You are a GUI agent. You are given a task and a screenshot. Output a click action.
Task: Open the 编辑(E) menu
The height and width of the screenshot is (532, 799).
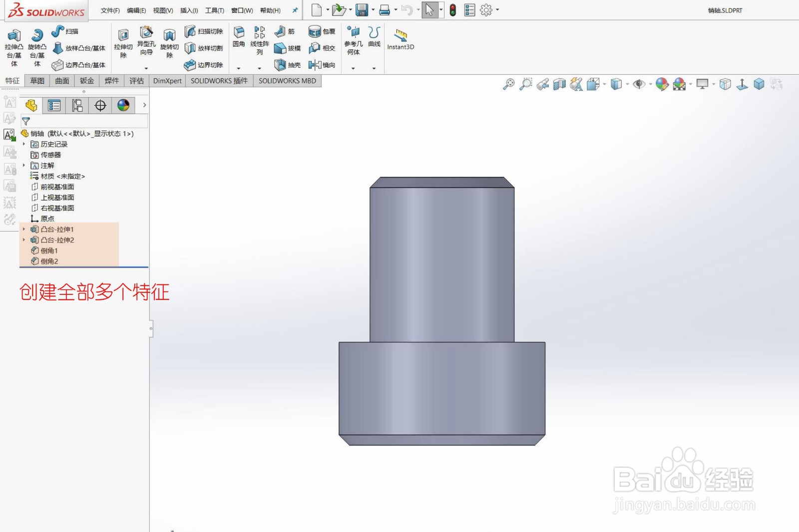point(136,10)
